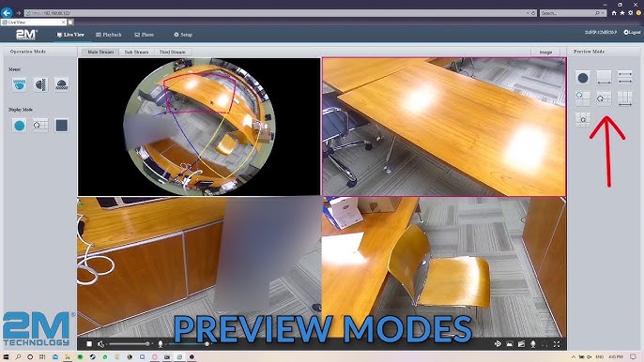Select wall mount mode icon
This screenshot has width=644, height=362.
[x=40, y=84]
